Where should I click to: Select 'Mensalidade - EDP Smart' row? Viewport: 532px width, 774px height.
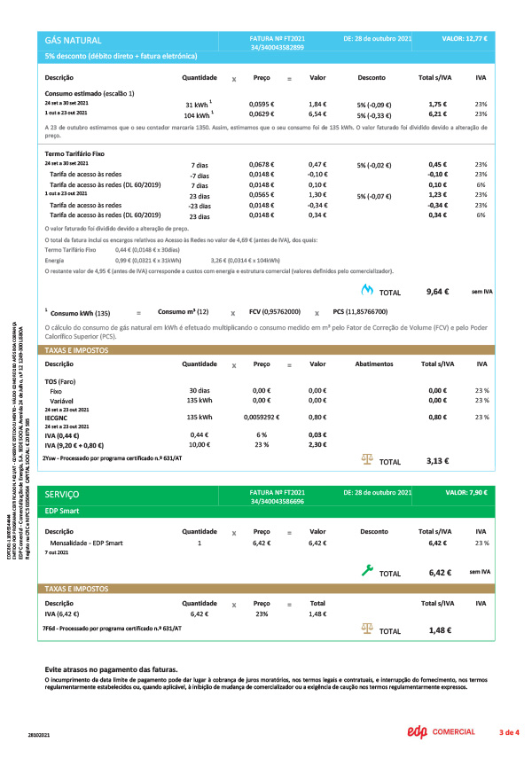(x=86, y=543)
